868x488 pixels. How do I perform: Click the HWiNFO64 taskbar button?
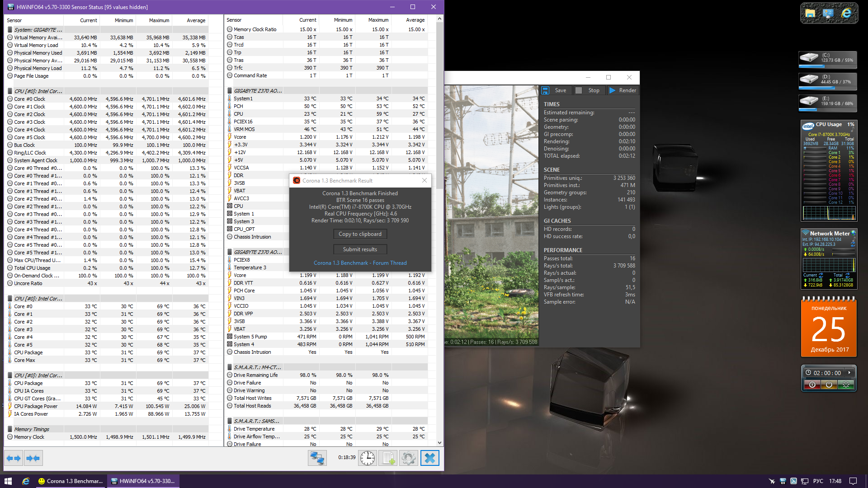coord(143,481)
